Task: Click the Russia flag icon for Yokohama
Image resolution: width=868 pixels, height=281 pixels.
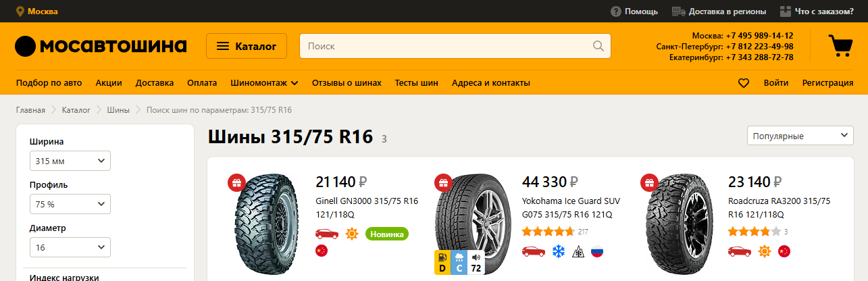Action: [597, 251]
